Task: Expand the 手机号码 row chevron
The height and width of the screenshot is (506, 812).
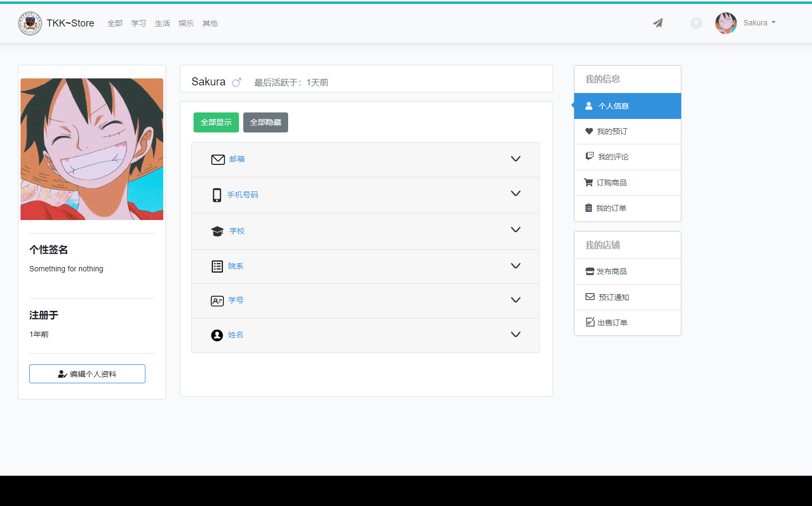Action: (516, 194)
